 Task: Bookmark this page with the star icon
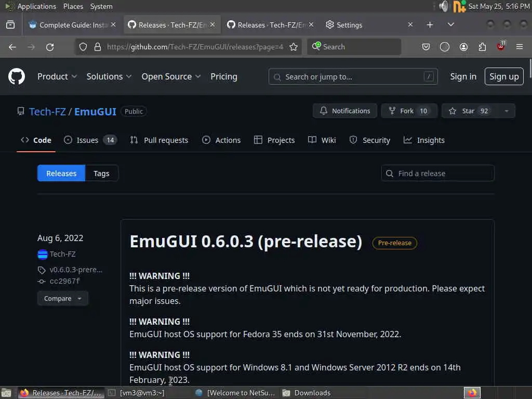[x=294, y=47]
